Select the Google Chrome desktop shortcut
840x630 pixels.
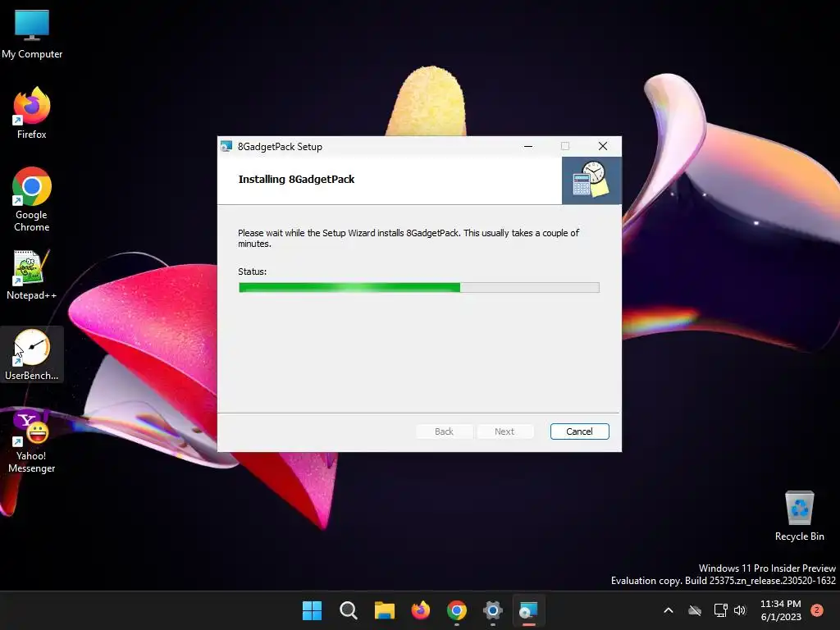click(32, 199)
